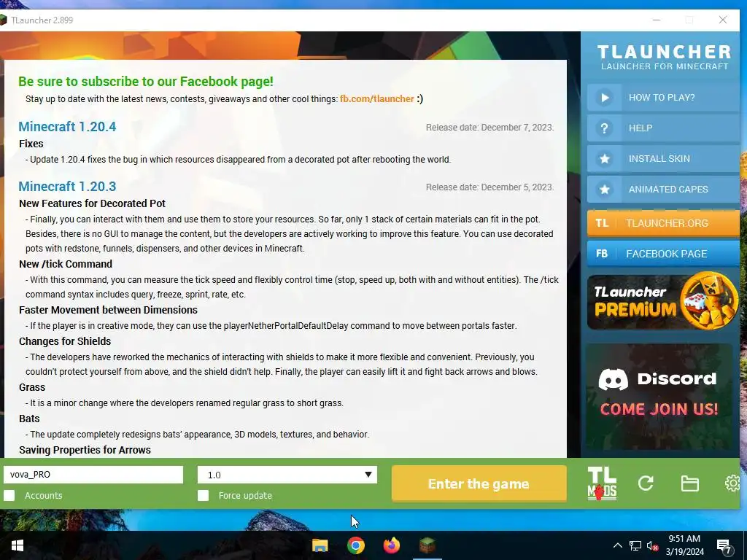Click the Faster Movement between Dimensions heading
Viewport: 747px width, 560px height.
(x=108, y=310)
